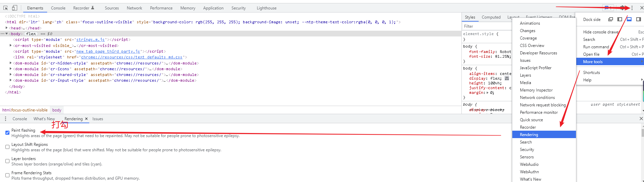Open the Performance tab
This screenshot has height=182, width=644.
(x=161, y=8)
